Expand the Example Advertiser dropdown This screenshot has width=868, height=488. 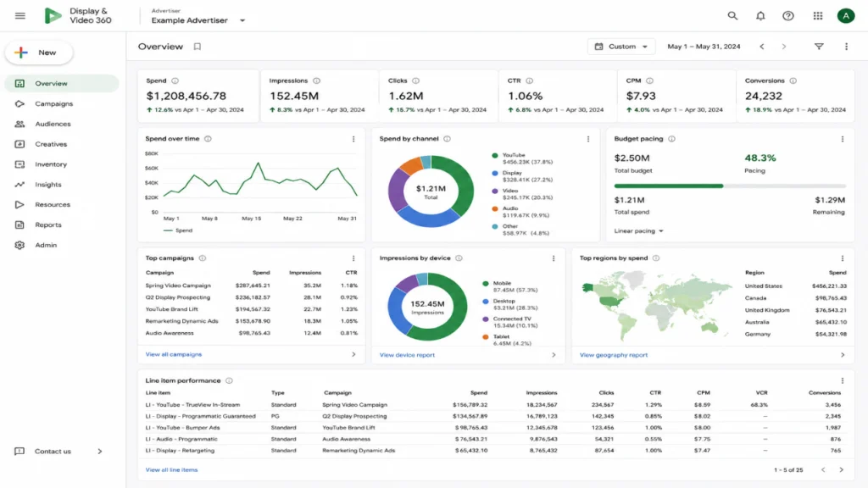(242, 20)
